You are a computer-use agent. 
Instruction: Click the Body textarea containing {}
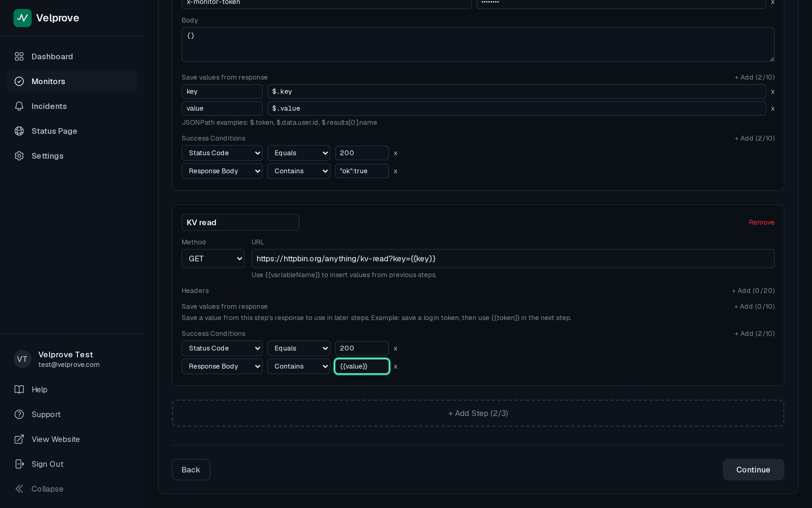(x=478, y=45)
